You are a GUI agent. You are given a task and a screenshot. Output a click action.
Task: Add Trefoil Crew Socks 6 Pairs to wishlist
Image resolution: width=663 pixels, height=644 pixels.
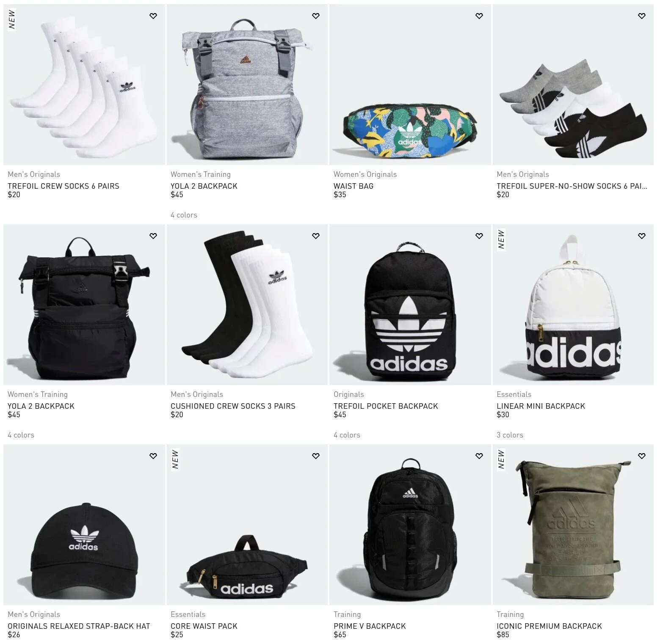coord(153,16)
